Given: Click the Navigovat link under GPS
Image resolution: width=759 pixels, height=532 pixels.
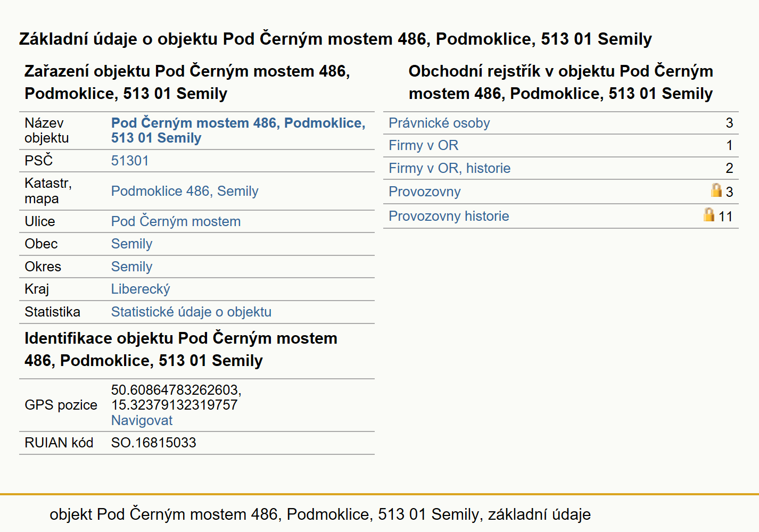Looking at the screenshot, I should click(x=142, y=420).
